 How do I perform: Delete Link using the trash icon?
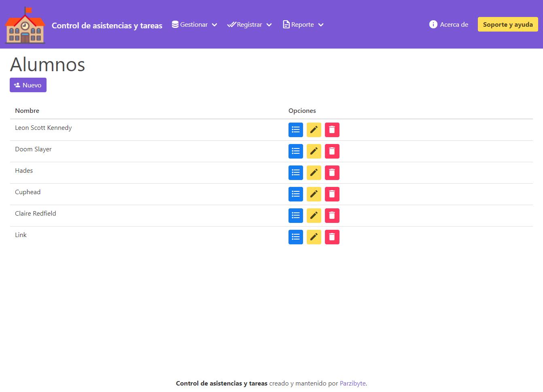click(x=332, y=237)
